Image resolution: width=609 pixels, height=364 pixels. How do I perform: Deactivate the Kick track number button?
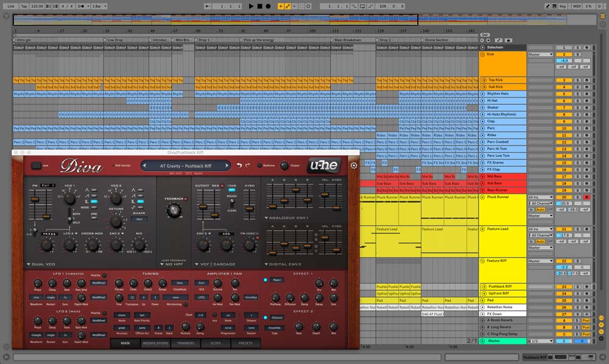(x=564, y=54)
